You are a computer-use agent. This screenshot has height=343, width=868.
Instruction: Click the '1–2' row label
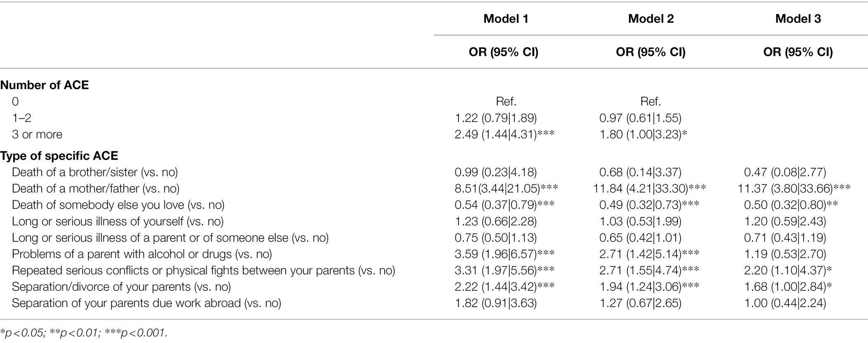[x=21, y=118]
